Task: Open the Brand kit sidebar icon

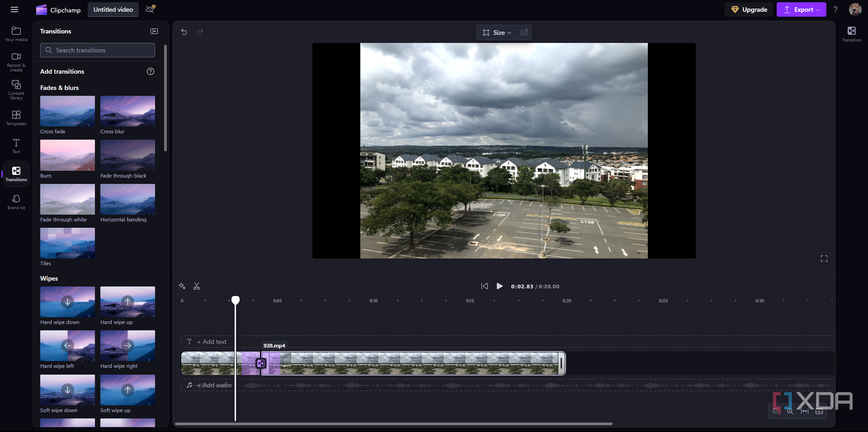Action: click(x=16, y=201)
